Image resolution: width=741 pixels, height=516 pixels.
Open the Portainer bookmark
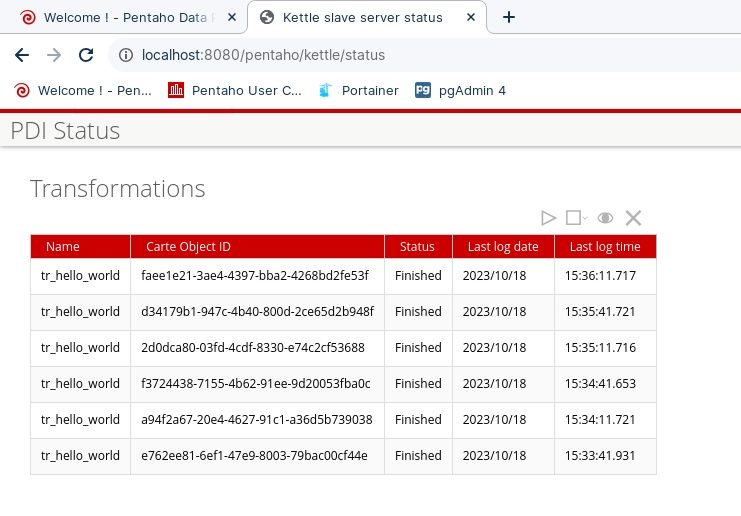coord(359,90)
